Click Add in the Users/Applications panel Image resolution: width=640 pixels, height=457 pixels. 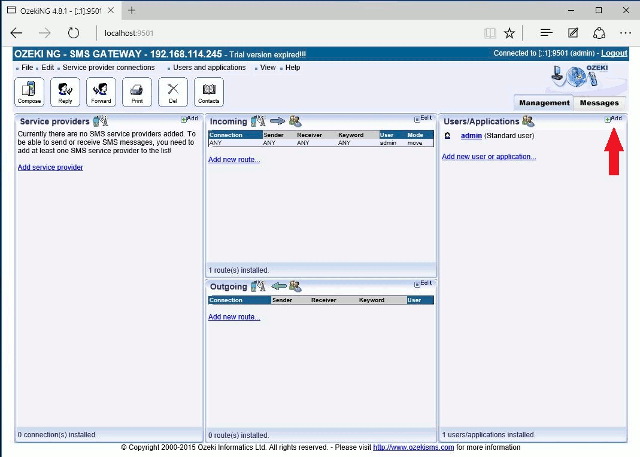pos(615,118)
